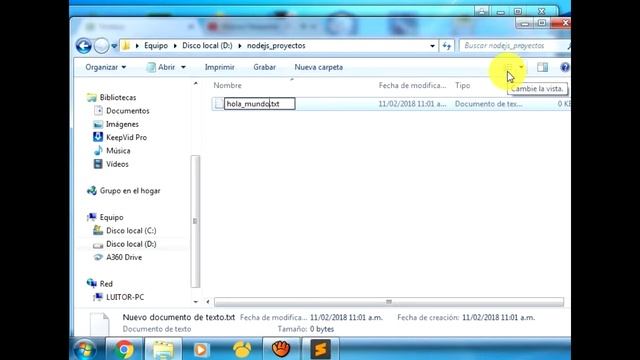Open LUITOR-PC under Red

coord(125,297)
